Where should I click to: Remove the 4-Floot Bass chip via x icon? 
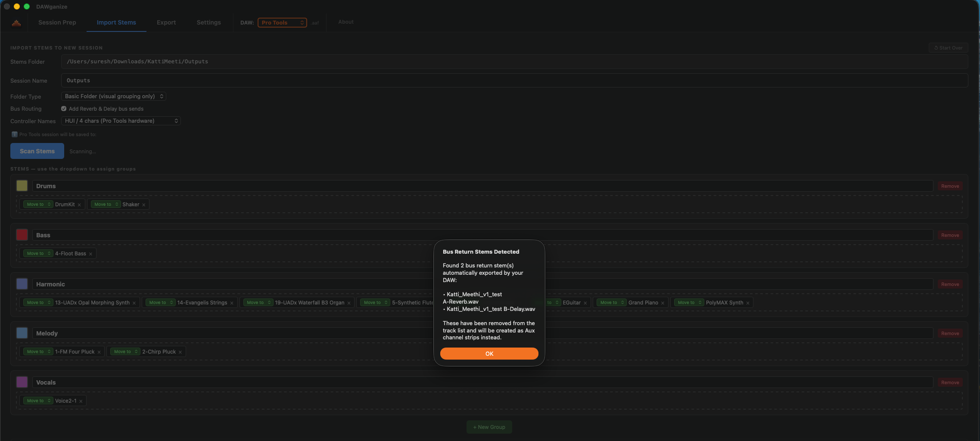coord(91,253)
